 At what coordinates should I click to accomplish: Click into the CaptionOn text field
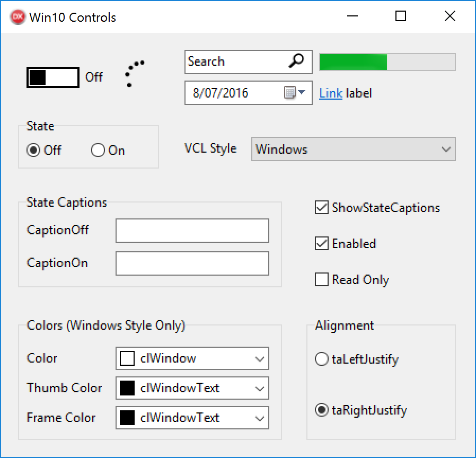tap(192, 263)
